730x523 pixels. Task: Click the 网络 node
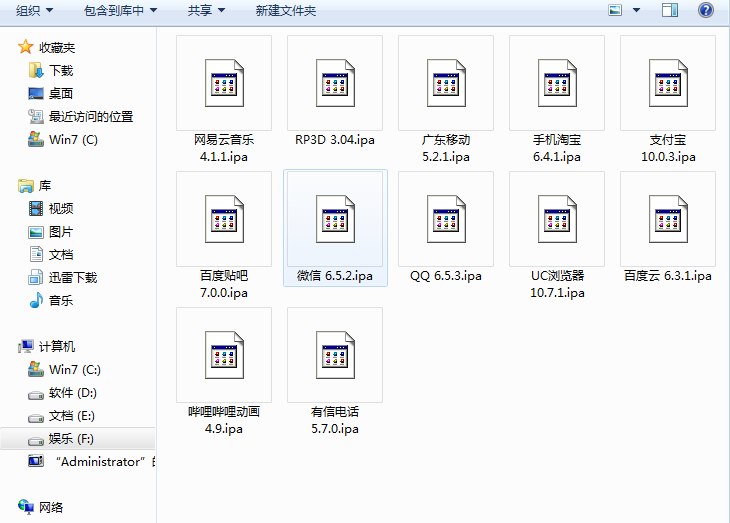(x=51, y=507)
